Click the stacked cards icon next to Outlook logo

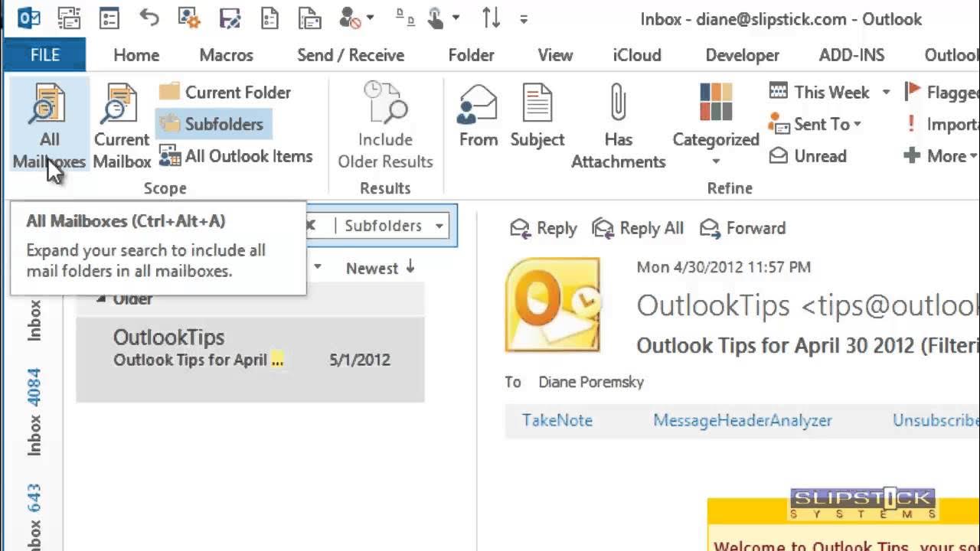point(70,18)
